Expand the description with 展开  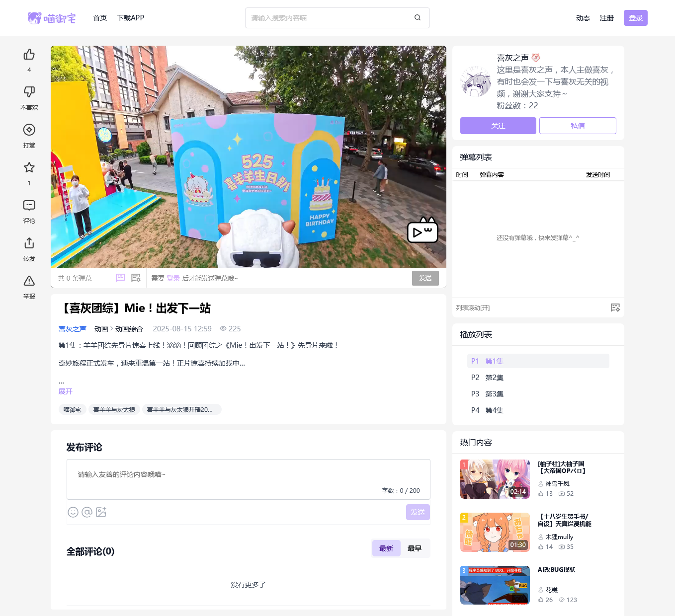coord(65,391)
